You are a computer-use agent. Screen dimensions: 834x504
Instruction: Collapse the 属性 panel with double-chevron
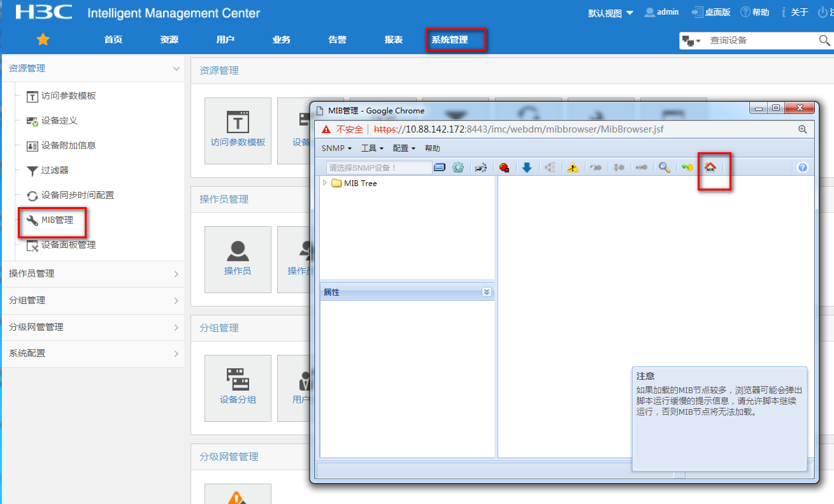tap(487, 292)
